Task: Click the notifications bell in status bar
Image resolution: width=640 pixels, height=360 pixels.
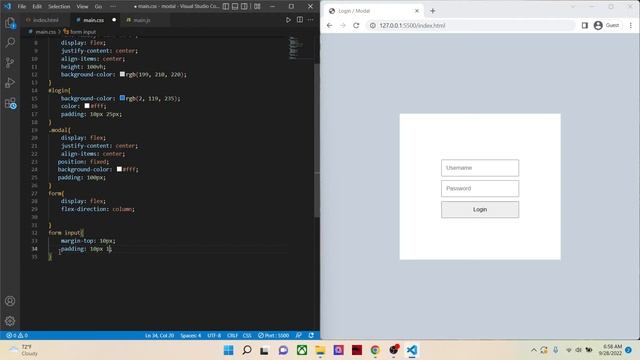Action: 311,336
